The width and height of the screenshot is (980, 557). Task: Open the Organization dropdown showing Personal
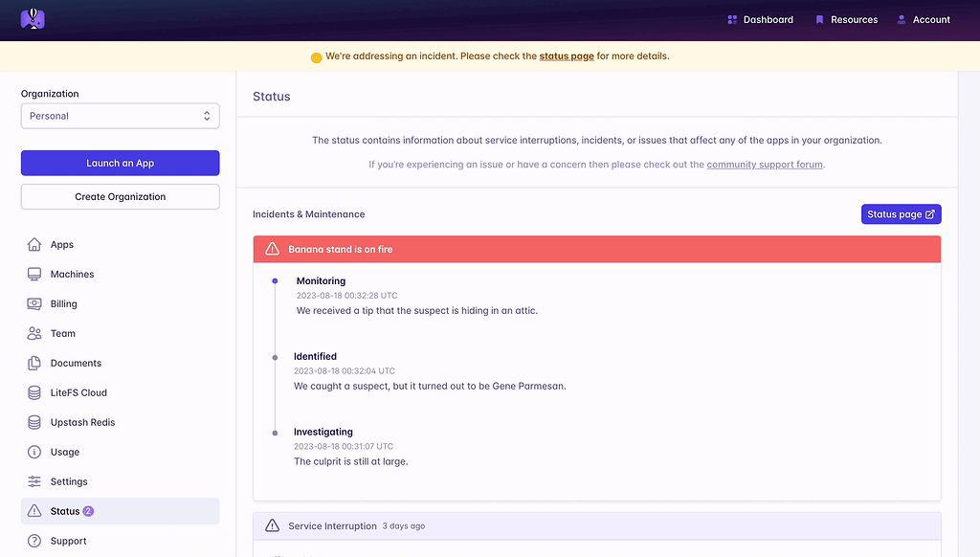[120, 115]
